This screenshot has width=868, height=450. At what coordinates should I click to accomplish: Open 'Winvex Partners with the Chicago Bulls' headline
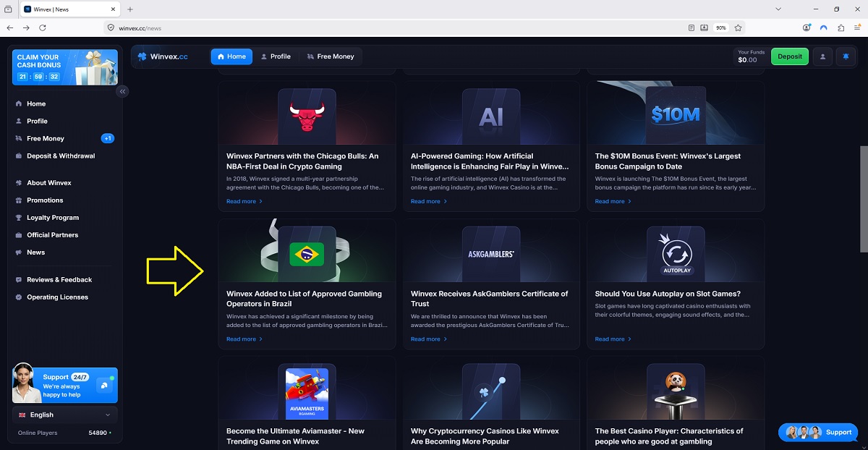[302, 161]
